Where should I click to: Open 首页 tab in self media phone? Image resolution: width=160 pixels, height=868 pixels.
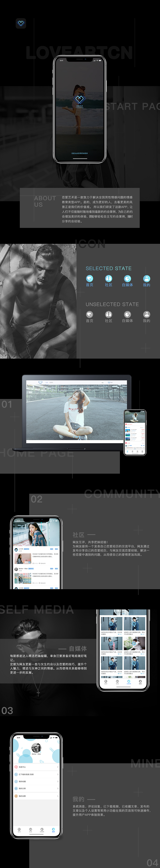[x=106, y=682]
